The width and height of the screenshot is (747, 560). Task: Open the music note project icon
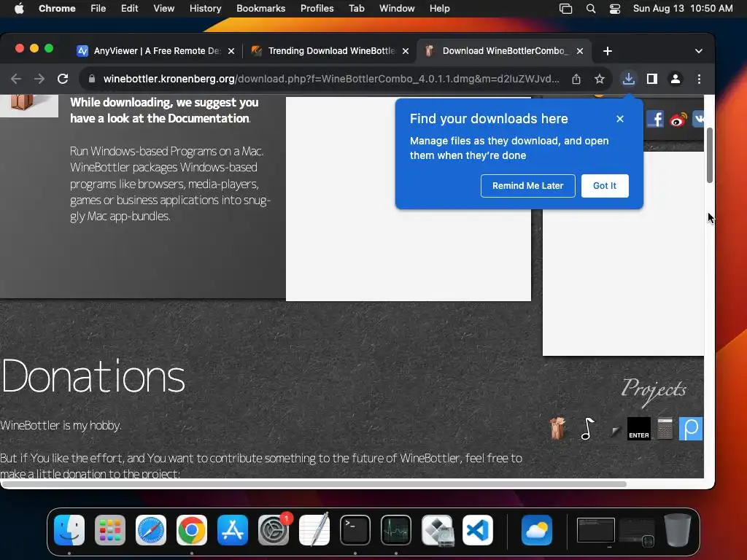tap(587, 429)
